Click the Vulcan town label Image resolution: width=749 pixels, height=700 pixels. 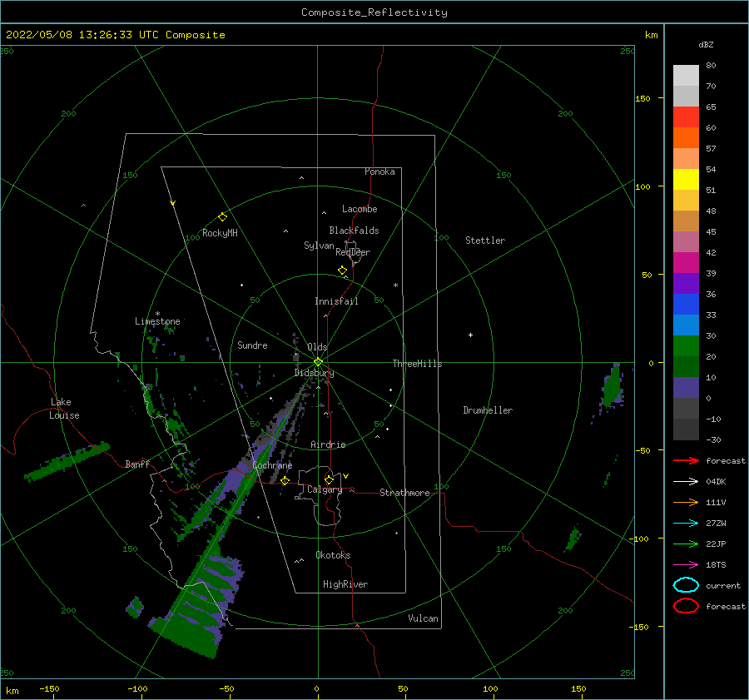[x=424, y=618]
